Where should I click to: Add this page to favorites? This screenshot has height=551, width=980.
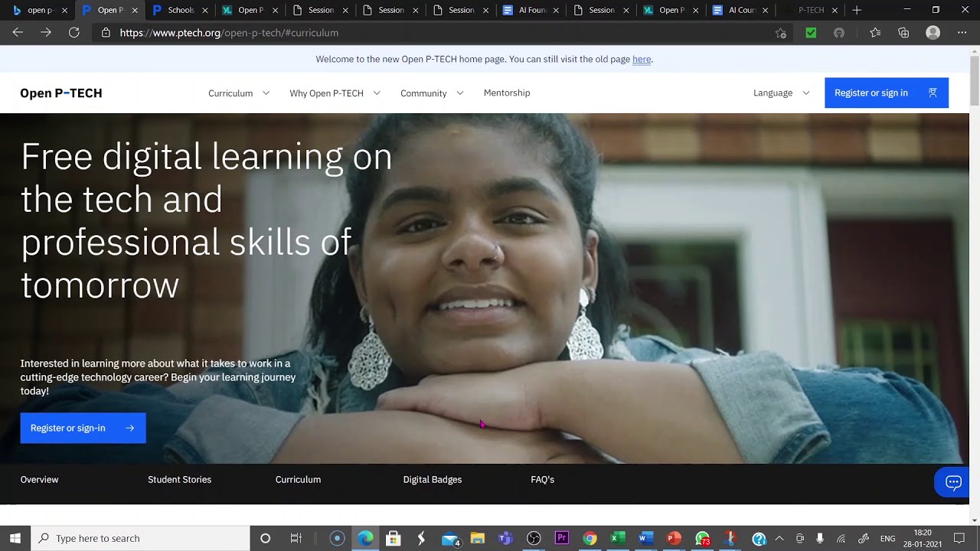pos(780,33)
